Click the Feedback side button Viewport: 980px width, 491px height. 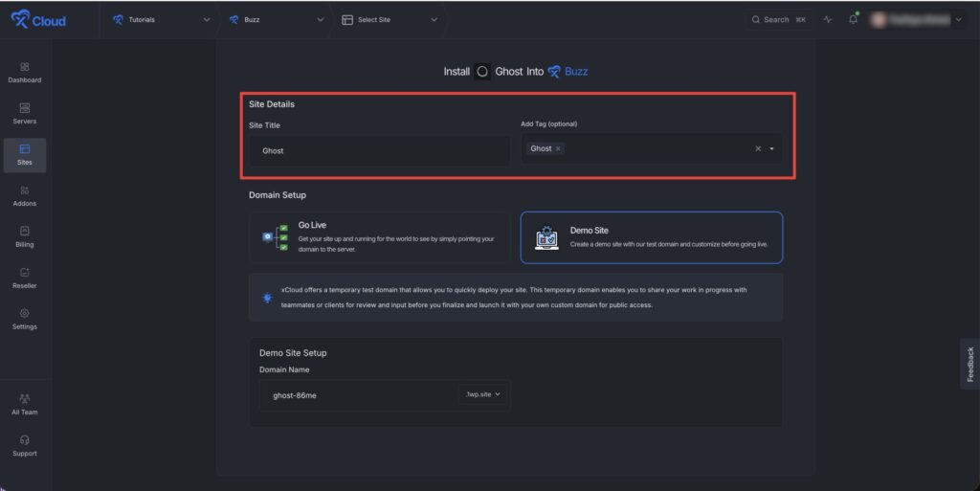970,365
